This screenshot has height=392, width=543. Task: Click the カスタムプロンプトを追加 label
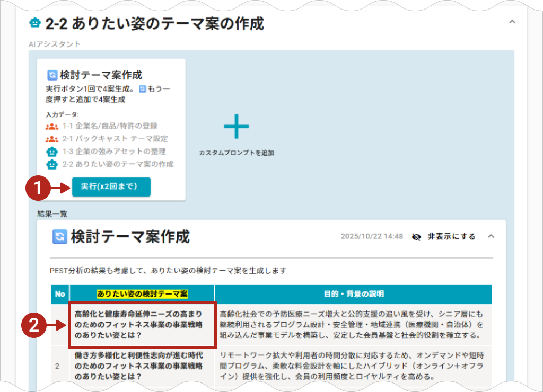click(236, 153)
